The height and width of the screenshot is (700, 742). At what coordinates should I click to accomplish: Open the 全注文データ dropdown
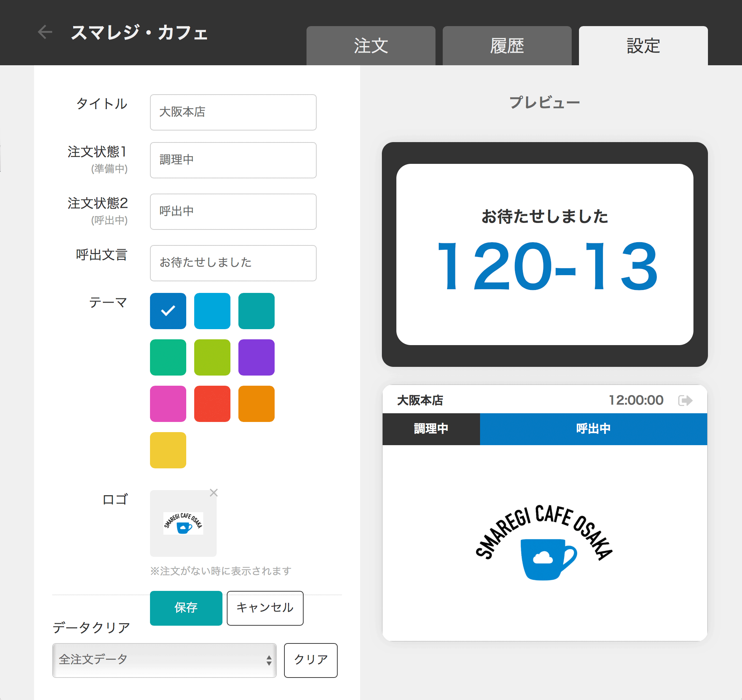(164, 660)
